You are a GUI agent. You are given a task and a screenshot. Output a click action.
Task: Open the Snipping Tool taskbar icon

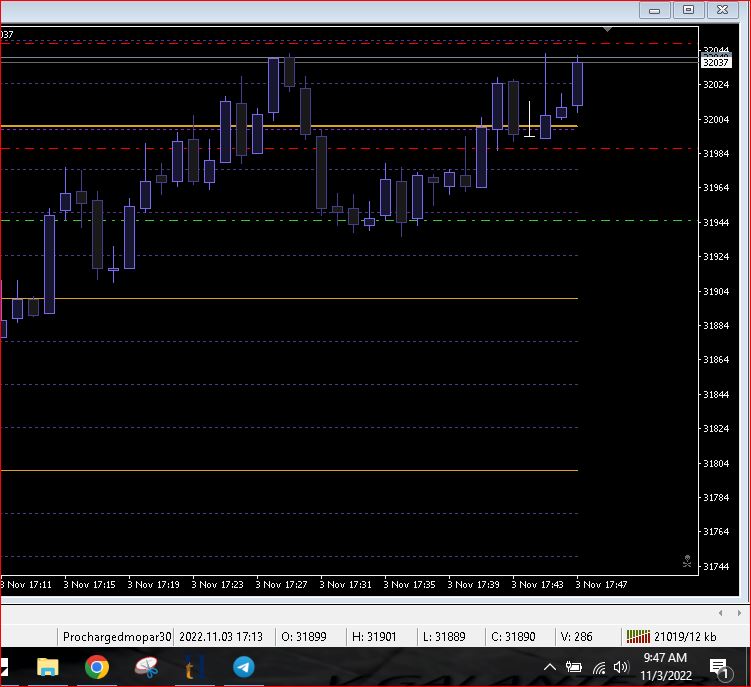point(146,667)
